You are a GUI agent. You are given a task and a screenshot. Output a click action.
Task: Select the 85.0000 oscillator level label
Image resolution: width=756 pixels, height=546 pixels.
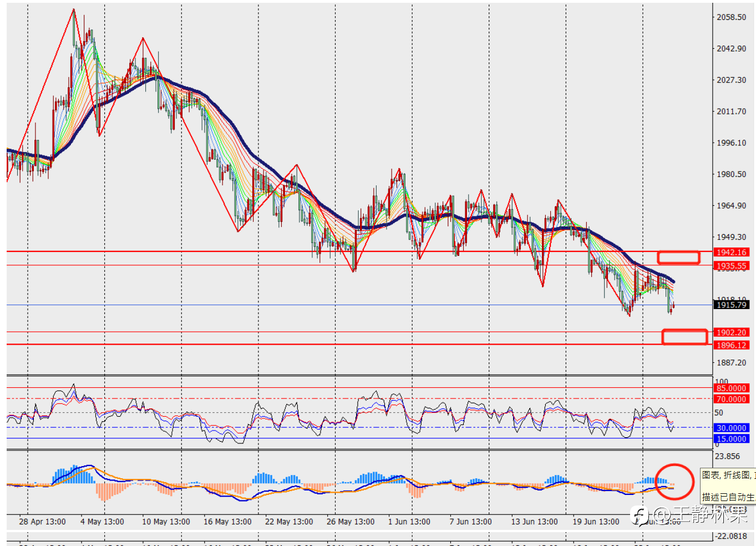click(x=732, y=388)
